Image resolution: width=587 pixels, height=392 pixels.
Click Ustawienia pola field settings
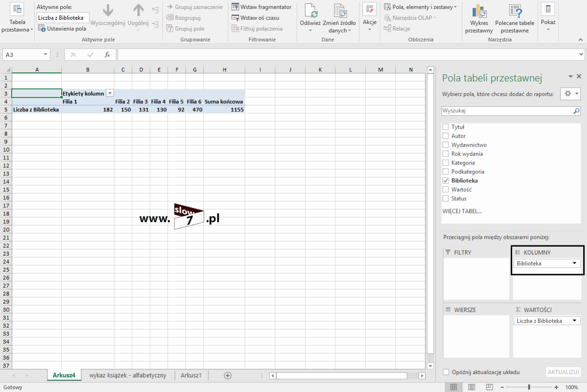pos(62,29)
